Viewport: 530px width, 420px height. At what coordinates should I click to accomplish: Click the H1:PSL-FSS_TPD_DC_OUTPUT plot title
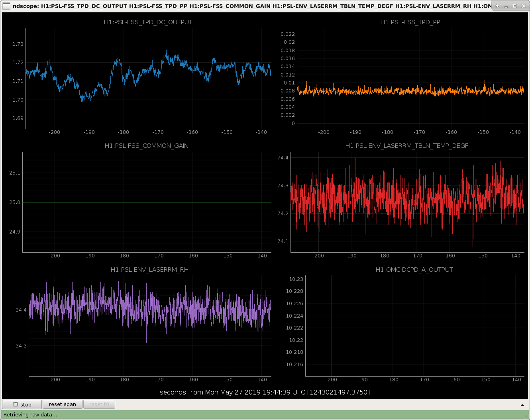pyautogui.click(x=148, y=22)
